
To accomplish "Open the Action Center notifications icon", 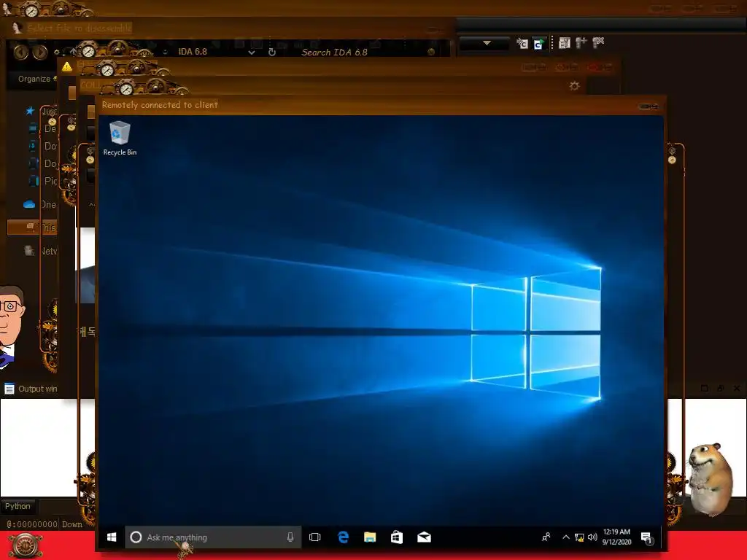I will tap(647, 538).
